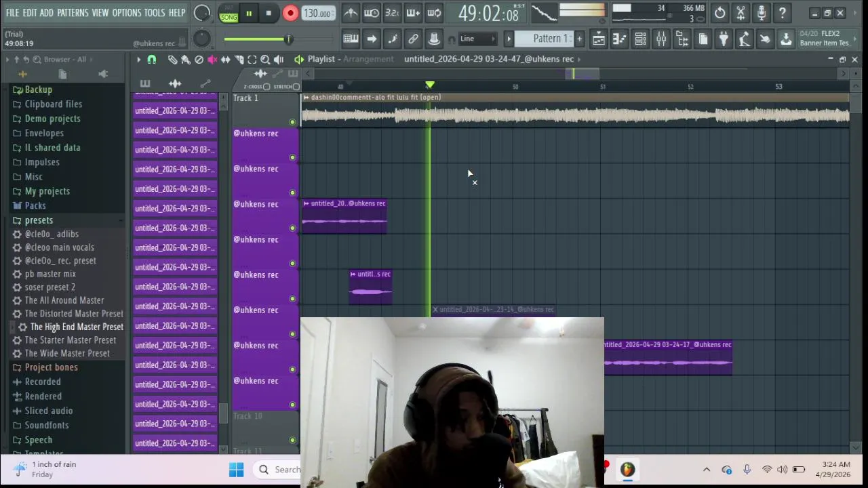This screenshot has width=868, height=488.
Task: Toggle the playlist snap magnet
Action: coord(152,60)
